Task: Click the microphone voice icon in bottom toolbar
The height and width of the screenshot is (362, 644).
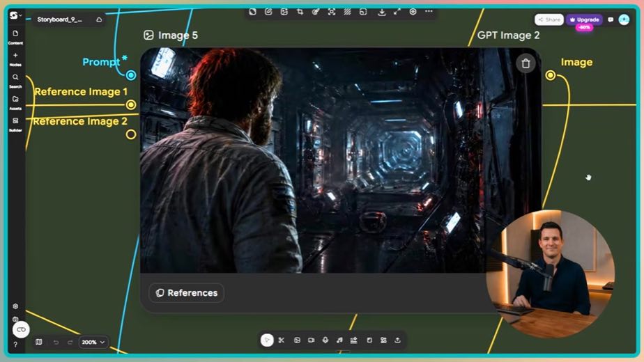Action: (325, 340)
